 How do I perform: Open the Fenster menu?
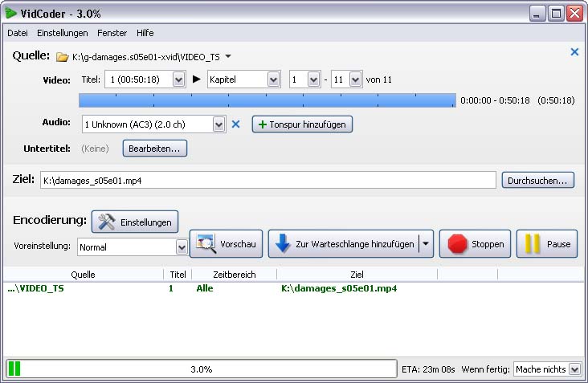click(112, 33)
